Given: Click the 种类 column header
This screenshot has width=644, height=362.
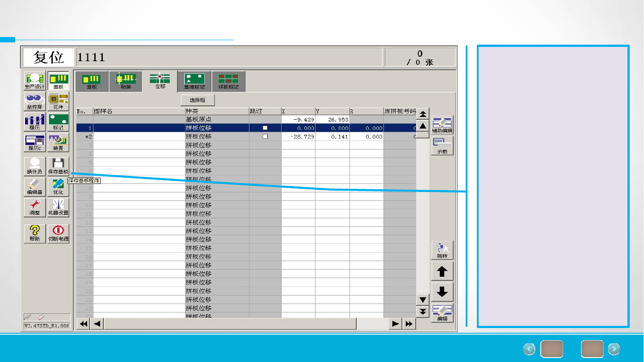Looking at the screenshot, I should [x=217, y=111].
